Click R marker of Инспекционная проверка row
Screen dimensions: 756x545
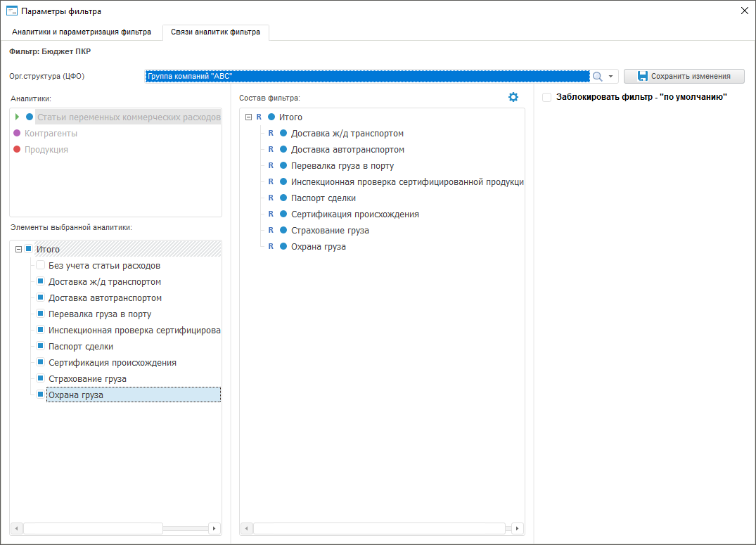[x=271, y=181]
